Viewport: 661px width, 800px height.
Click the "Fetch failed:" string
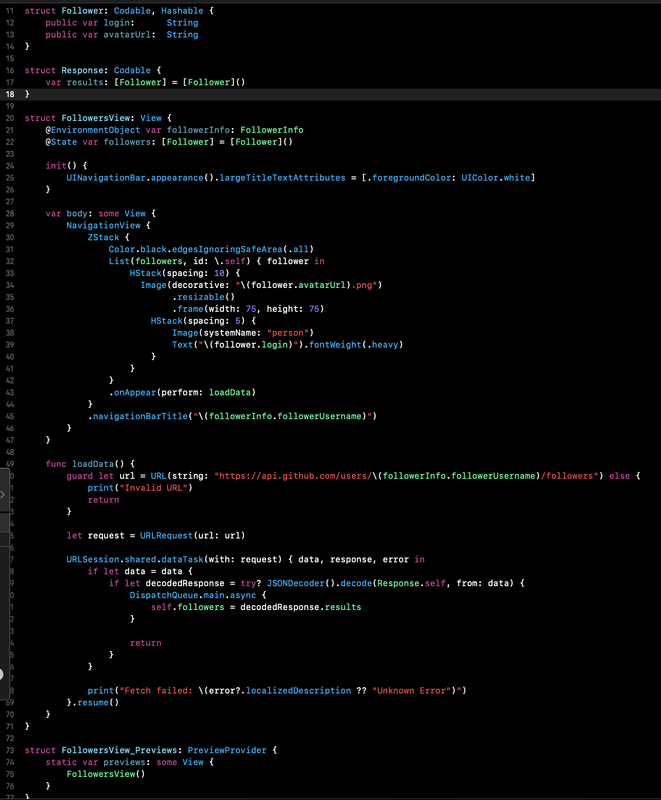point(156,691)
